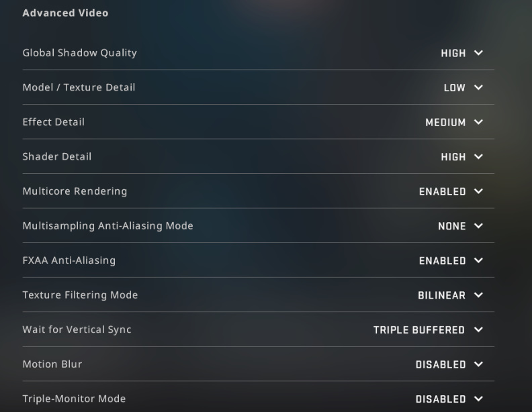Click DISABLED value for Motion Blur

(x=440, y=365)
